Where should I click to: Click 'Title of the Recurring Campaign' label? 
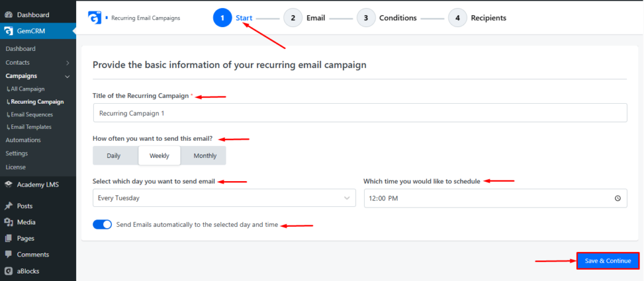pos(142,96)
